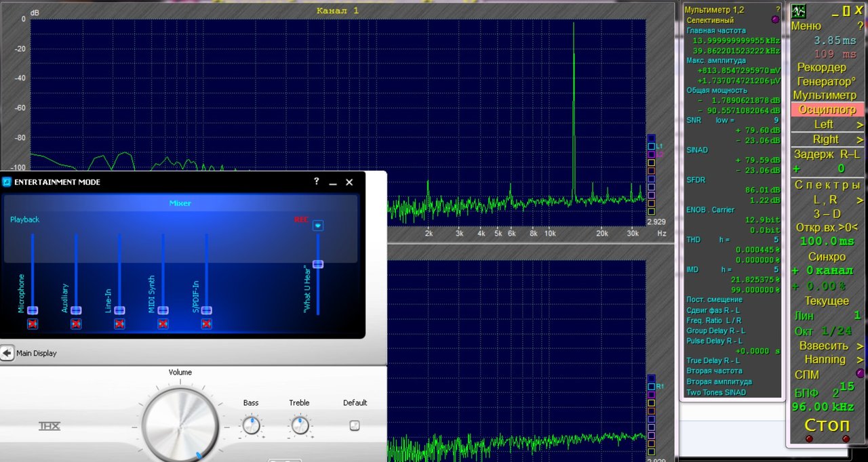Click the Главная частота label
Screen dimensions: 868x462
[x=715, y=30]
